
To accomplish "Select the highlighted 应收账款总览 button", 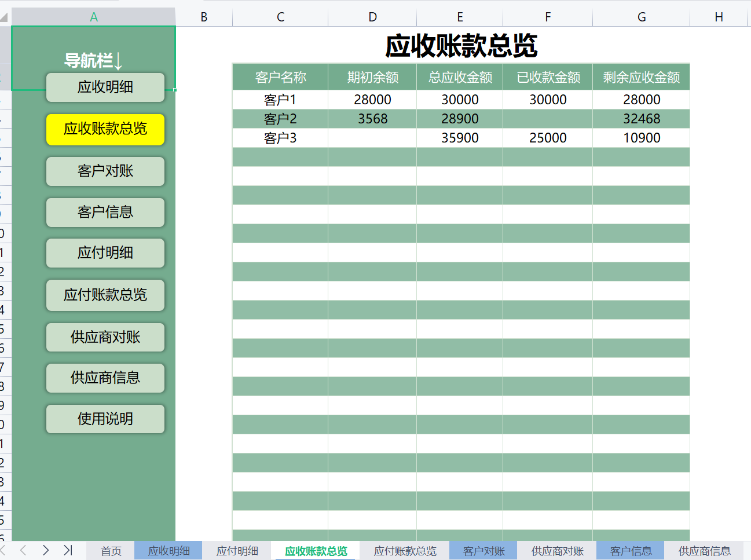I will pyautogui.click(x=105, y=129).
